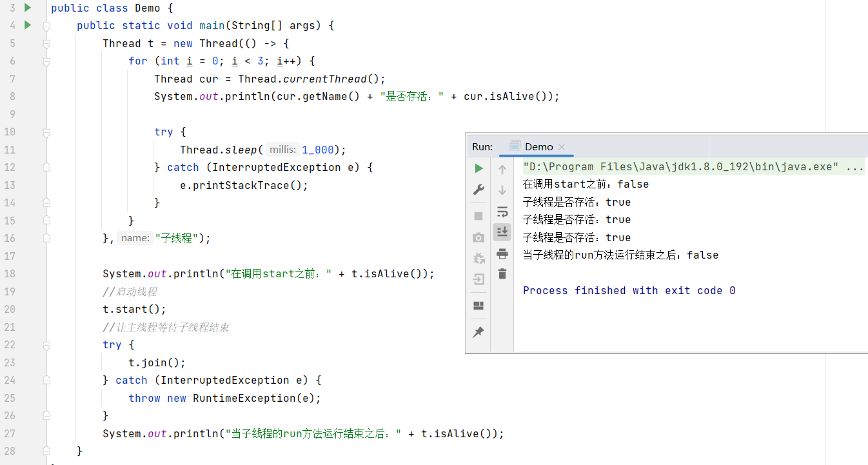This screenshot has height=465, width=868.
Task: Click console line '在调用start之前：false'
Action: (x=586, y=184)
